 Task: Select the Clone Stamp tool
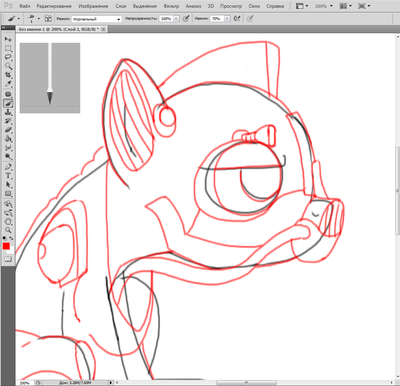click(8, 113)
